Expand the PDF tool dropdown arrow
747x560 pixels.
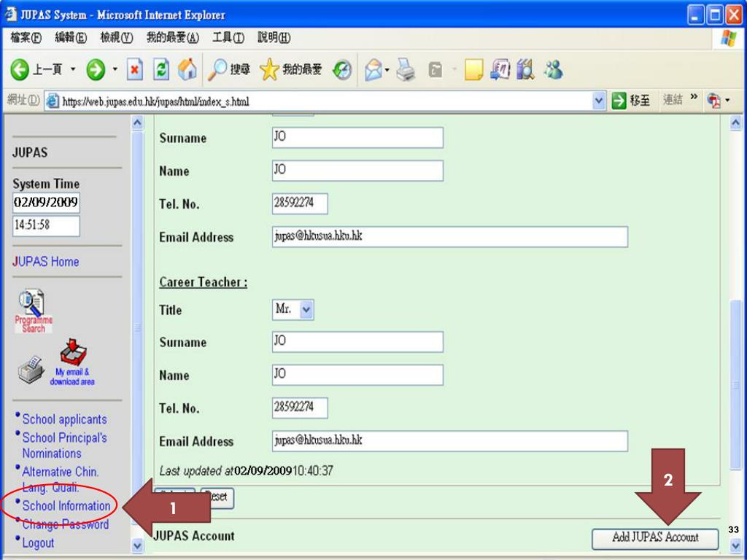[x=727, y=101]
